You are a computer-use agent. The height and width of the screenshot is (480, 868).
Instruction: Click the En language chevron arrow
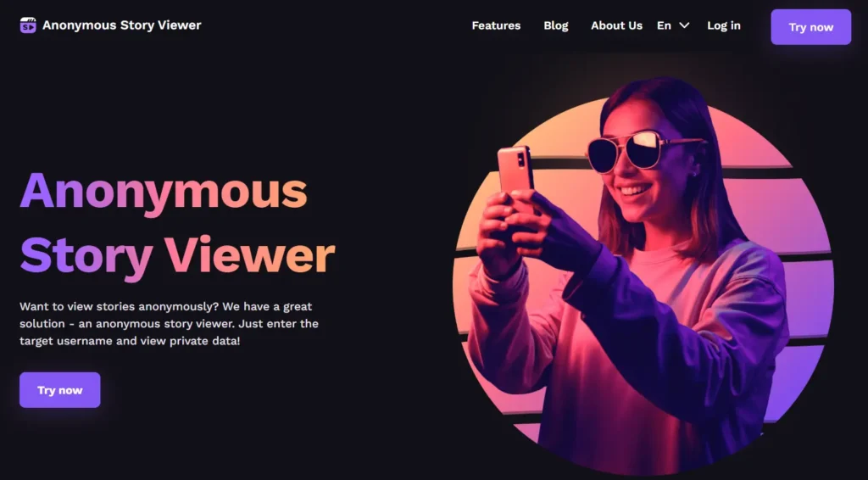tap(684, 25)
